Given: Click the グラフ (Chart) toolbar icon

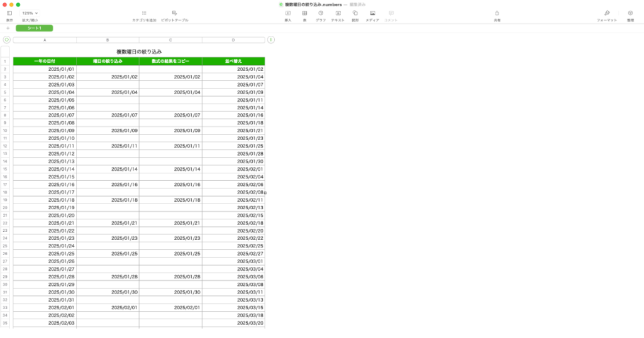Looking at the screenshot, I should coord(321,13).
